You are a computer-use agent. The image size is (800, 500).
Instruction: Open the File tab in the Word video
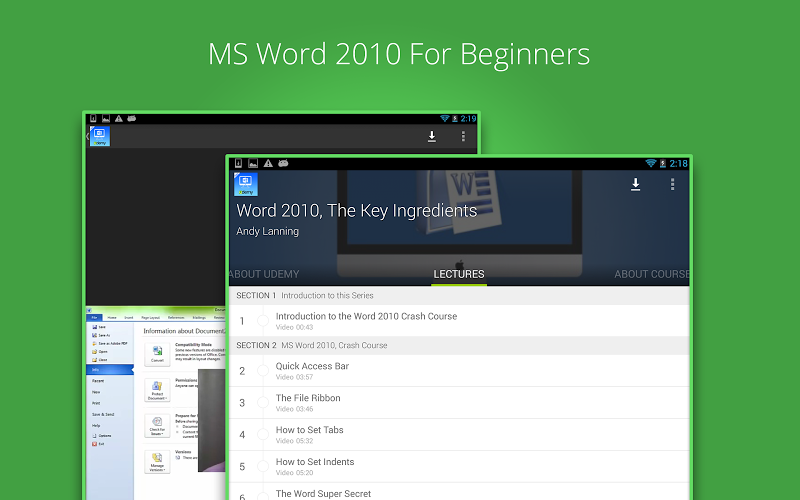[94, 317]
